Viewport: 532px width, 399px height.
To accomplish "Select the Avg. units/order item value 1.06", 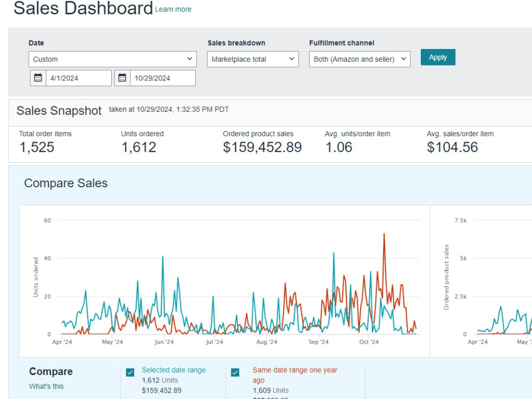I will coord(338,147).
